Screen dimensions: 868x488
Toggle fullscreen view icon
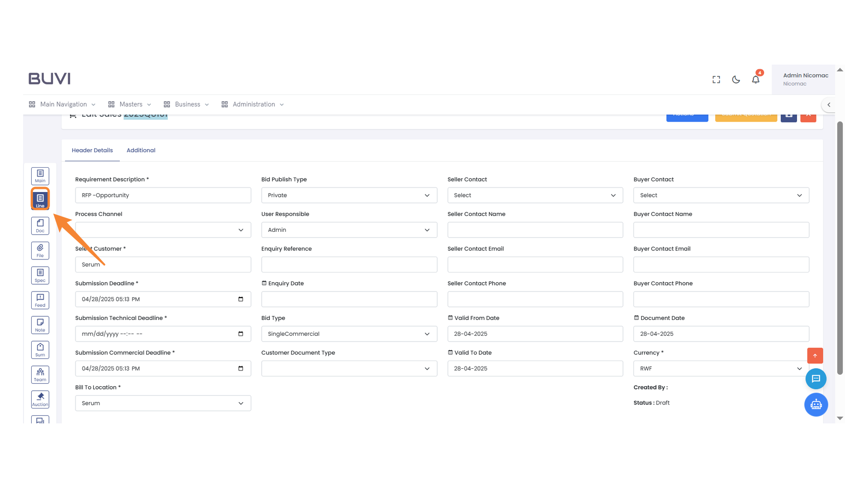[x=716, y=80]
